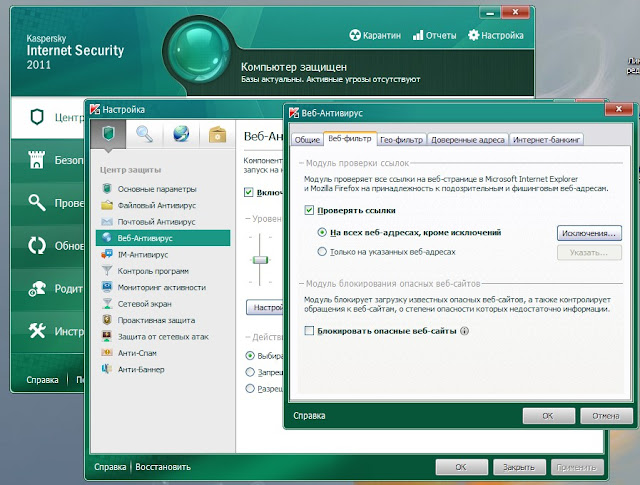Open magnifier Scan section in Настройка toolbar
The width and height of the screenshot is (640, 485).
click(x=144, y=133)
